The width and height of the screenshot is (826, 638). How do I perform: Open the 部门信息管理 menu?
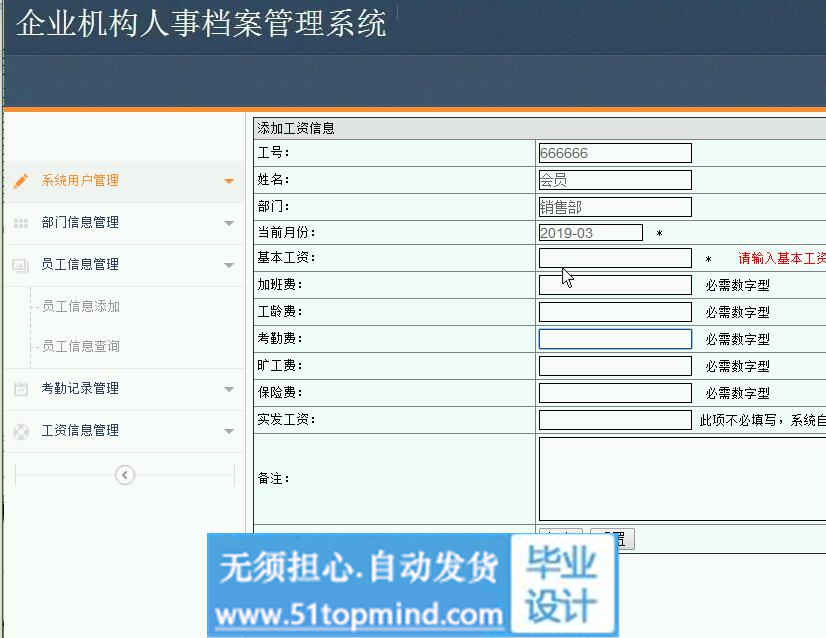coord(124,223)
